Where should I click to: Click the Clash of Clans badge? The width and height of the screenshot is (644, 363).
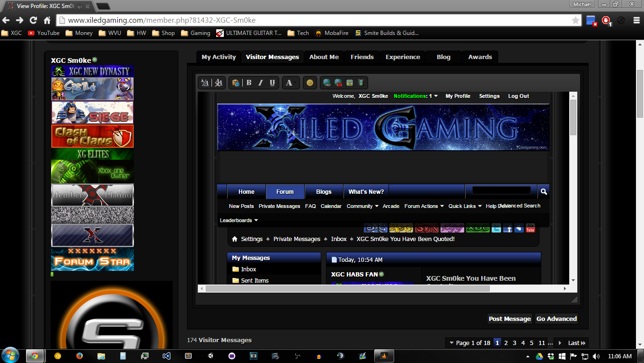[x=92, y=136]
